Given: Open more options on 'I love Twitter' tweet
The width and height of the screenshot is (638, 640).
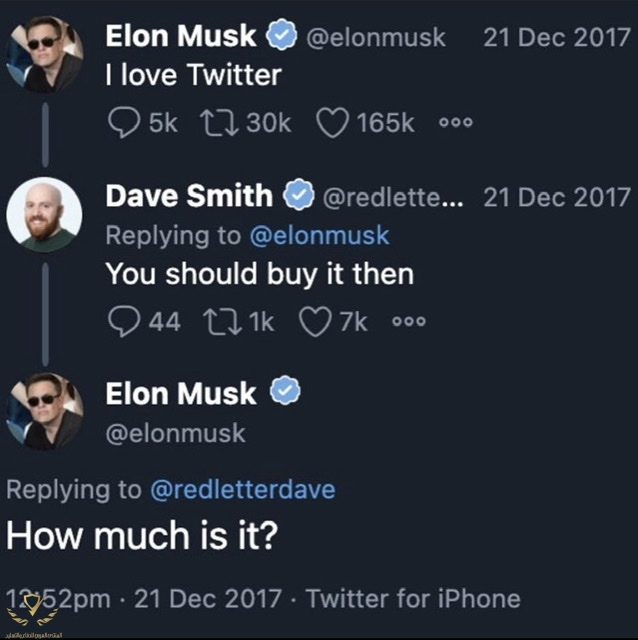Looking at the screenshot, I should [x=454, y=123].
